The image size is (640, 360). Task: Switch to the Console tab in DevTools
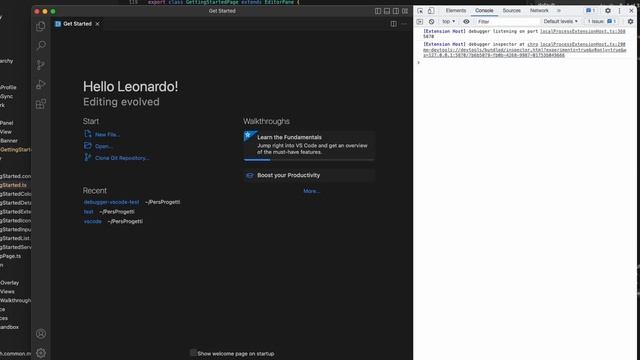[484, 11]
